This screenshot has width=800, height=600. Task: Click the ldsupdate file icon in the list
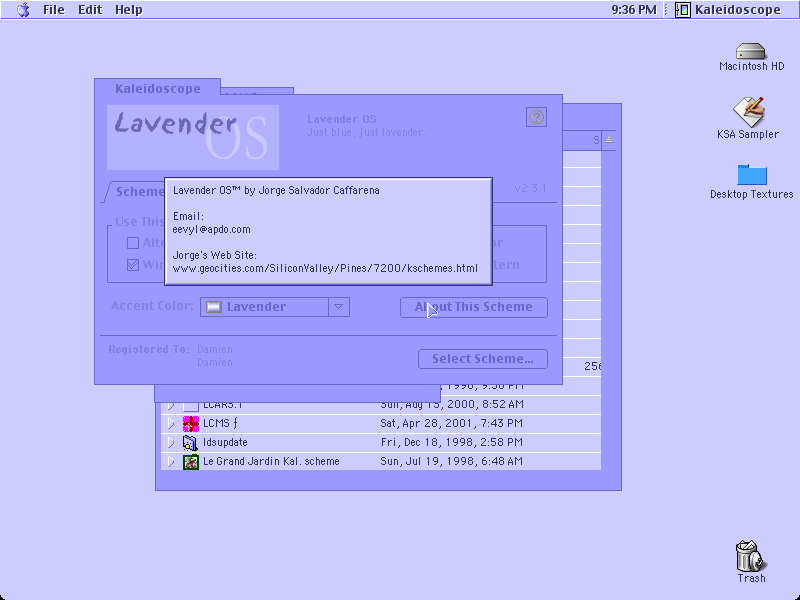191,442
